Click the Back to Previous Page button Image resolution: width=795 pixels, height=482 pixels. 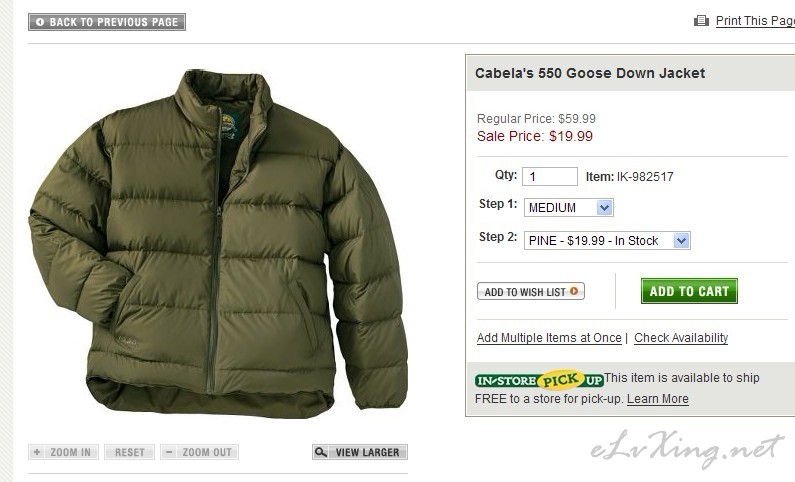tap(107, 22)
